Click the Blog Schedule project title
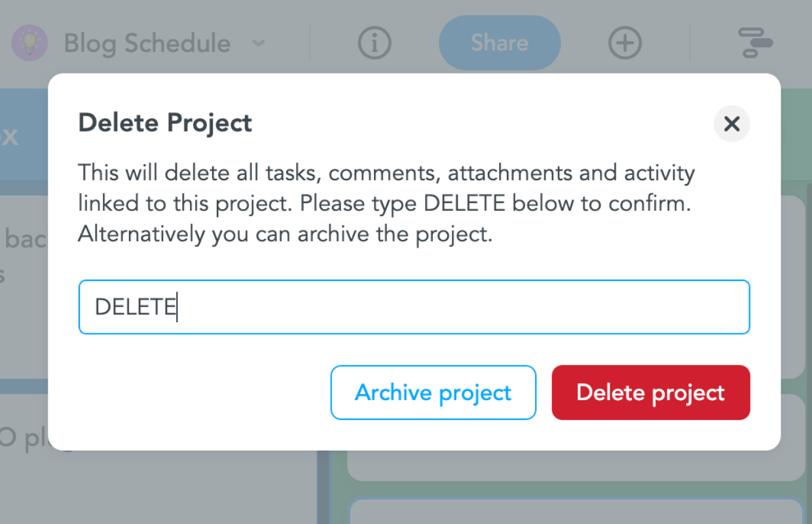This screenshot has width=812, height=524. [147, 44]
